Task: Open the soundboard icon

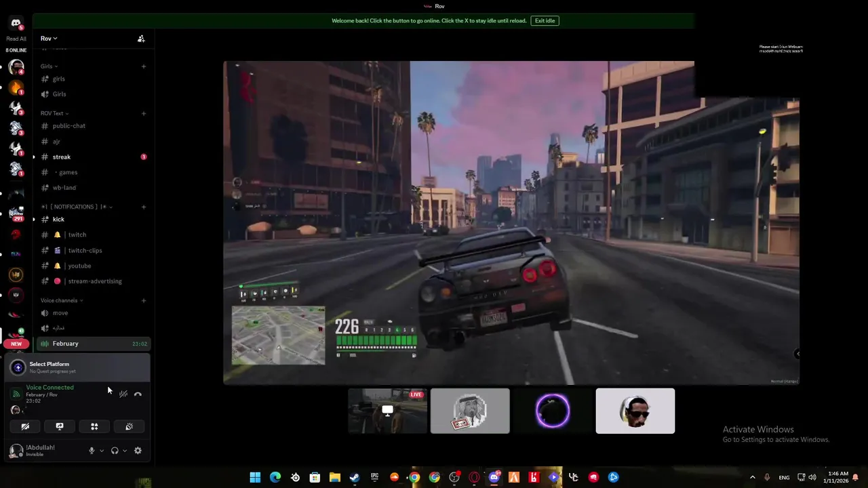Action: pyautogui.click(x=129, y=426)
